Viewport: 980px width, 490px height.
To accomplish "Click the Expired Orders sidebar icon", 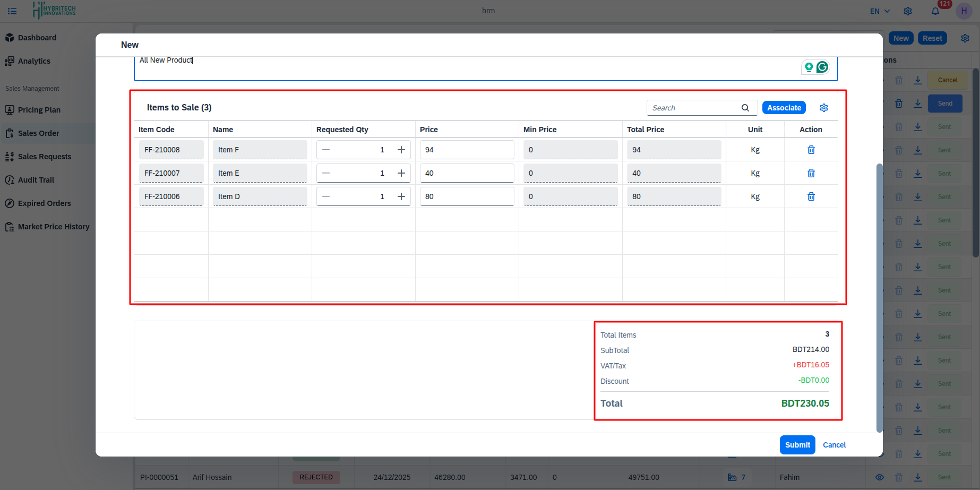I will (10, 203).
